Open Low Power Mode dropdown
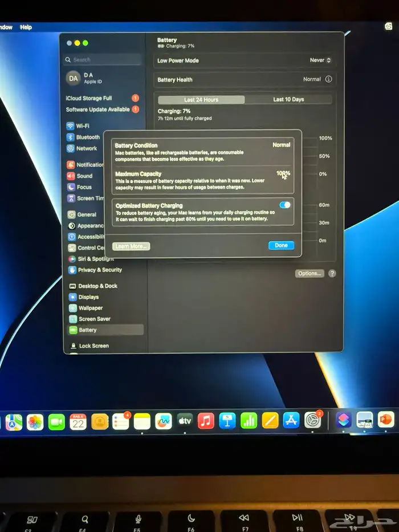 point(320,60)
